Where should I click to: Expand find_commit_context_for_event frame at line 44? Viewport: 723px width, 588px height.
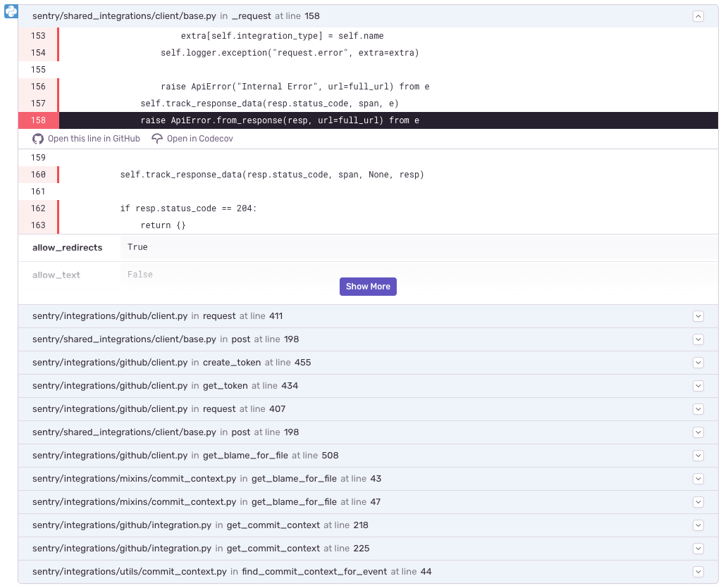point(698,572)
